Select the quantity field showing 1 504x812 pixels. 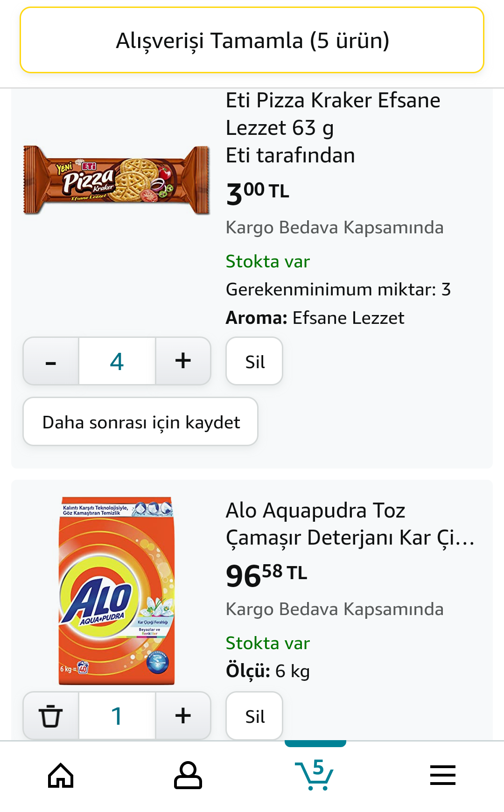[x=117, y=715]
